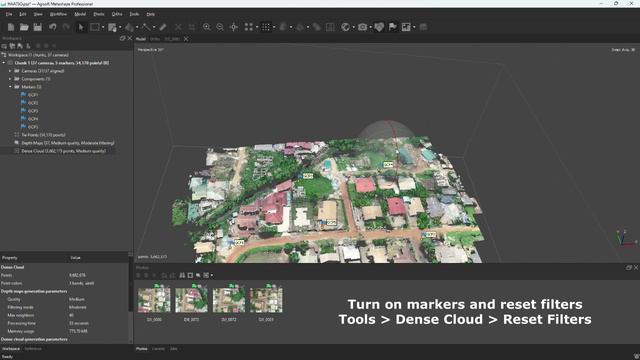Float the Workspace pane with its undock icon

(x=122, y=38)
